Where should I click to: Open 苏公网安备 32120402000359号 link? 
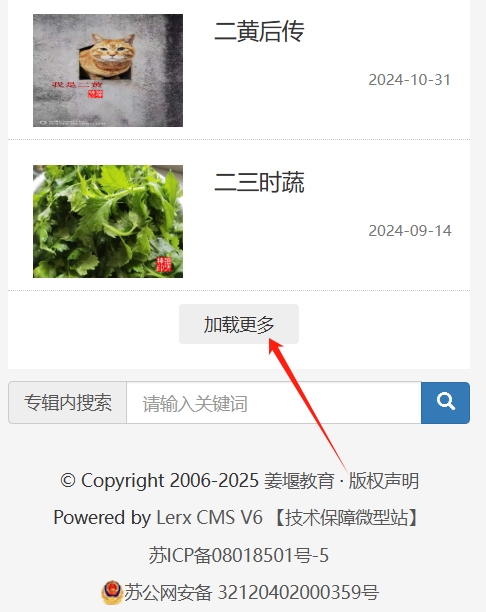pyautogui.click(x=251, y=592)
